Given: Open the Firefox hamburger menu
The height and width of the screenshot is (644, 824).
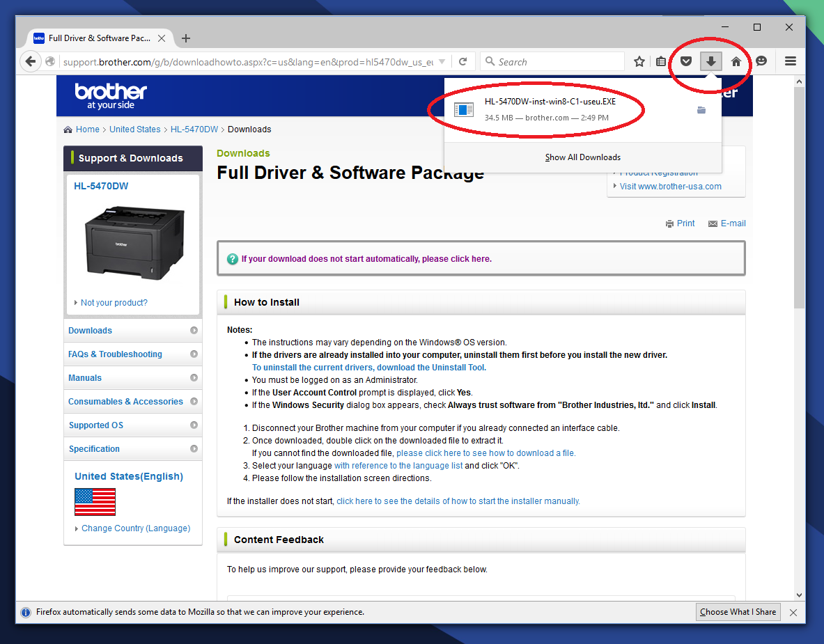Looking at the screenshot, I should 791,61.
